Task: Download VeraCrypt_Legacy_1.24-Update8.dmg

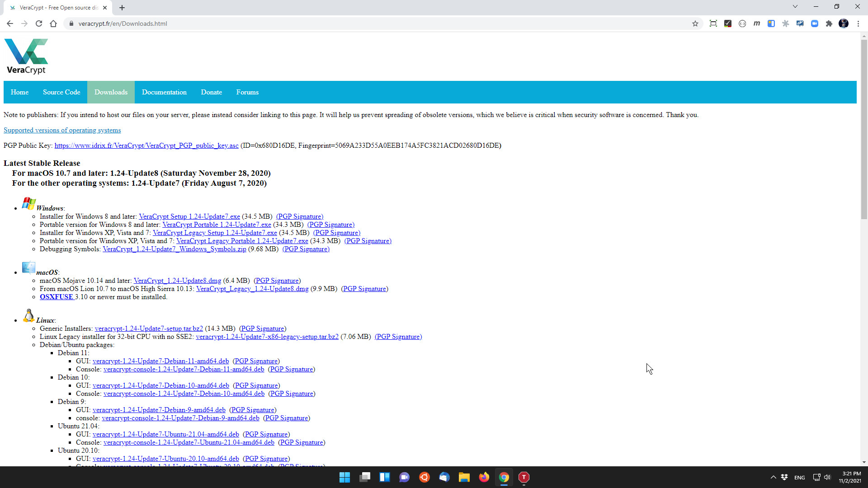Action: click(x=252, y=289)
